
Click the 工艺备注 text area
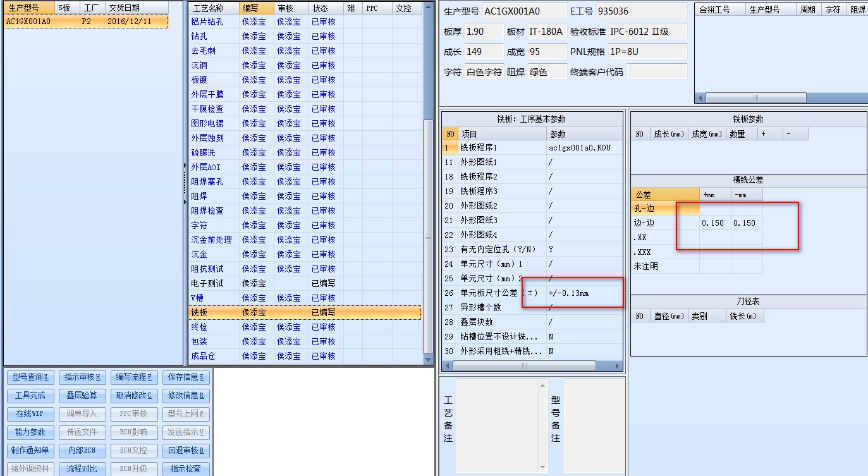[x=501, y=427]
